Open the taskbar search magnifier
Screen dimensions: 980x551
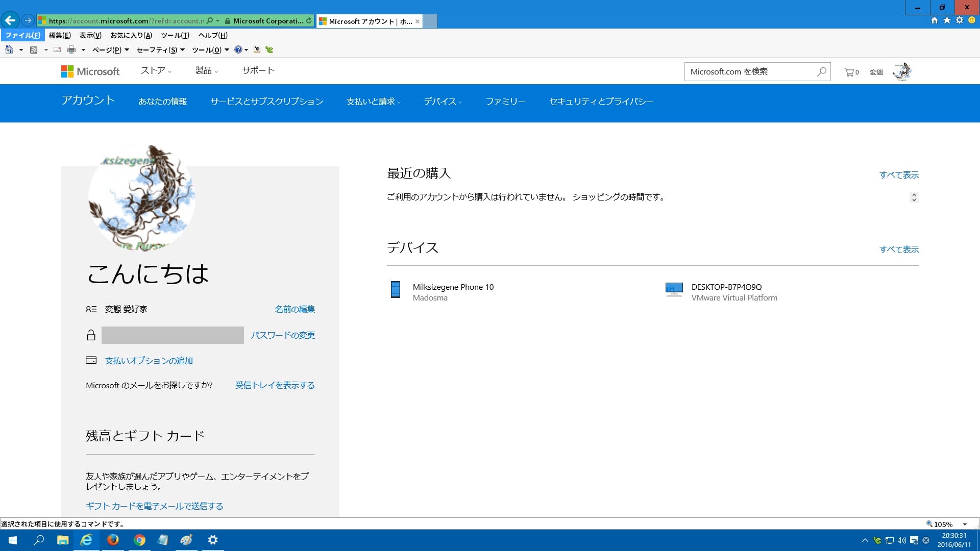[39, 540]
